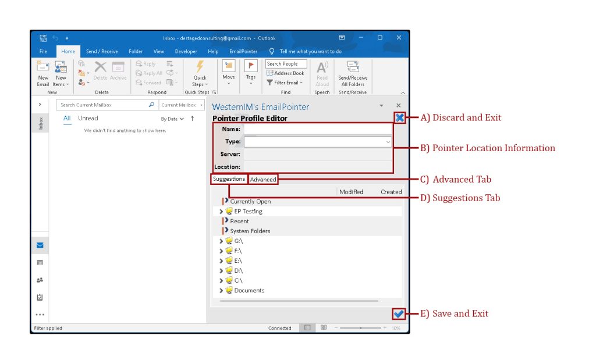596x364 pixels.
Task: Switch to Reading view in status bar
Action: (x=323, y=328)
